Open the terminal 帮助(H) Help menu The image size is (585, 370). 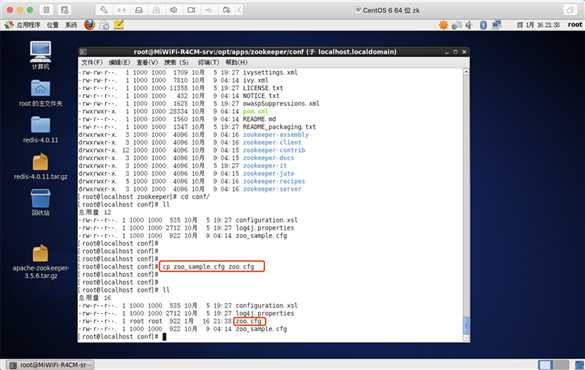237,62
